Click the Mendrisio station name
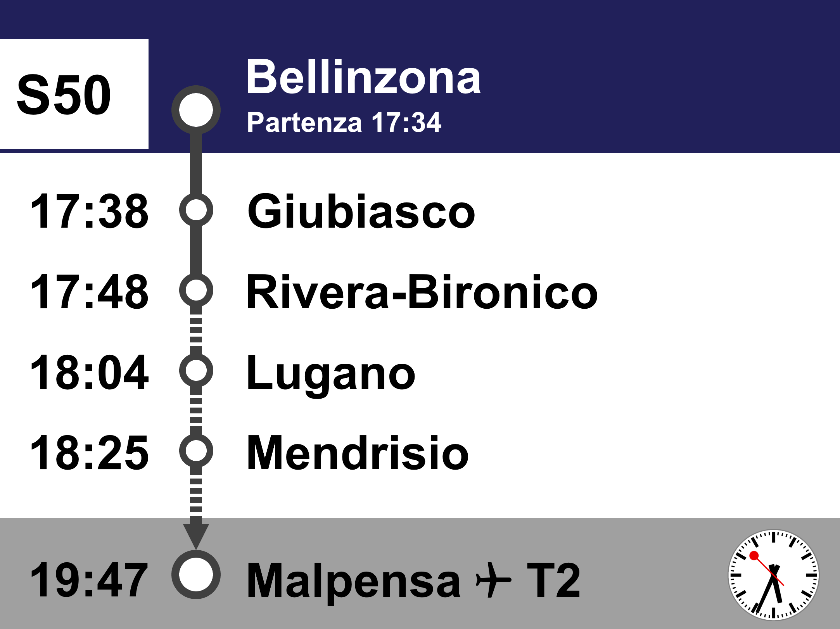The height and width of the screenshot is (629, 840). (x=358, y=453)
